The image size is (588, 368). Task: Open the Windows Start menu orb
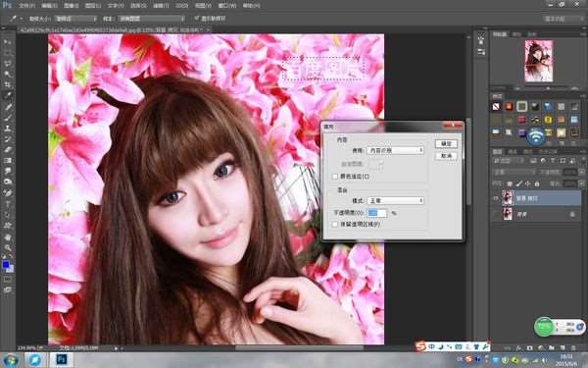pos(11,360)
